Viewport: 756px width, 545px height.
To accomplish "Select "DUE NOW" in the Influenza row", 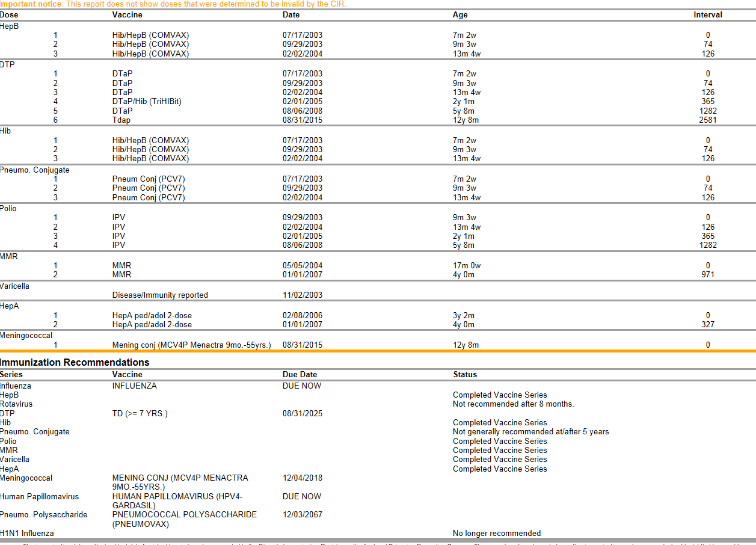I will (302, 386).
